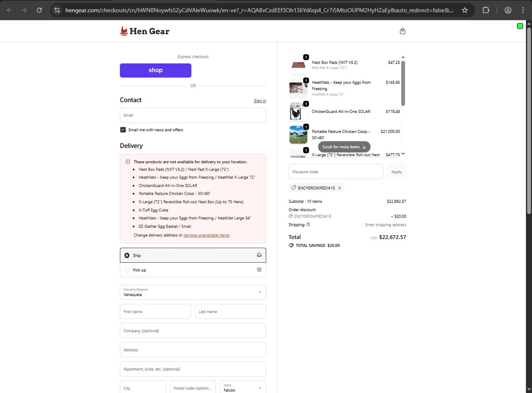Click TOTAL SAVINGS $20.00 text
532x393 pixels.
(x=318, y=245)
